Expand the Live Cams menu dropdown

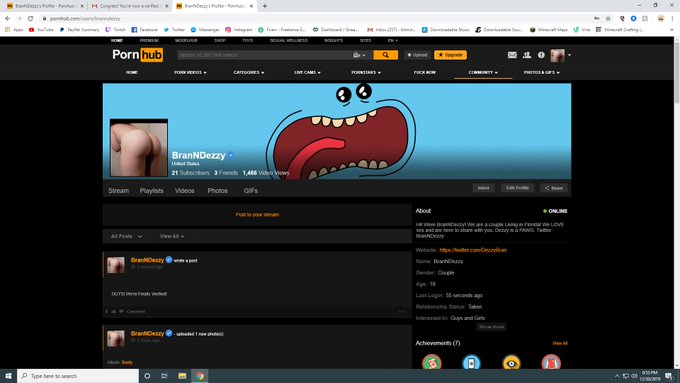[307, 72]
